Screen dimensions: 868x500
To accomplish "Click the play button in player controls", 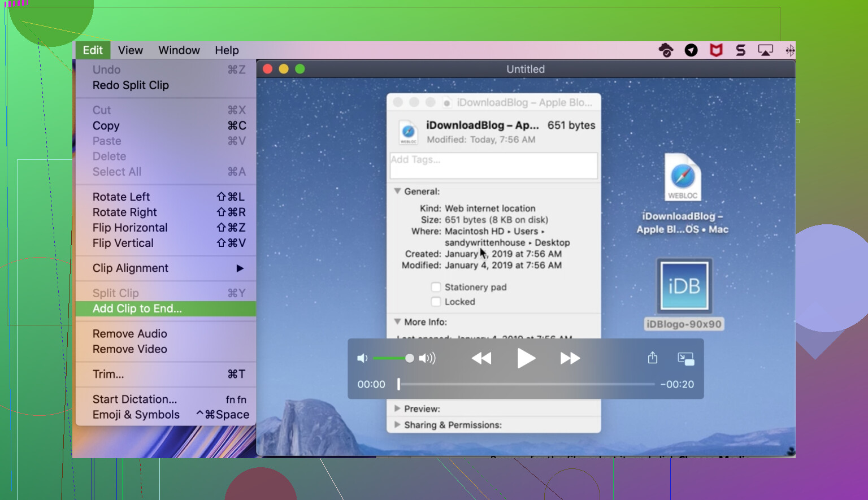I will coord(526,358).
